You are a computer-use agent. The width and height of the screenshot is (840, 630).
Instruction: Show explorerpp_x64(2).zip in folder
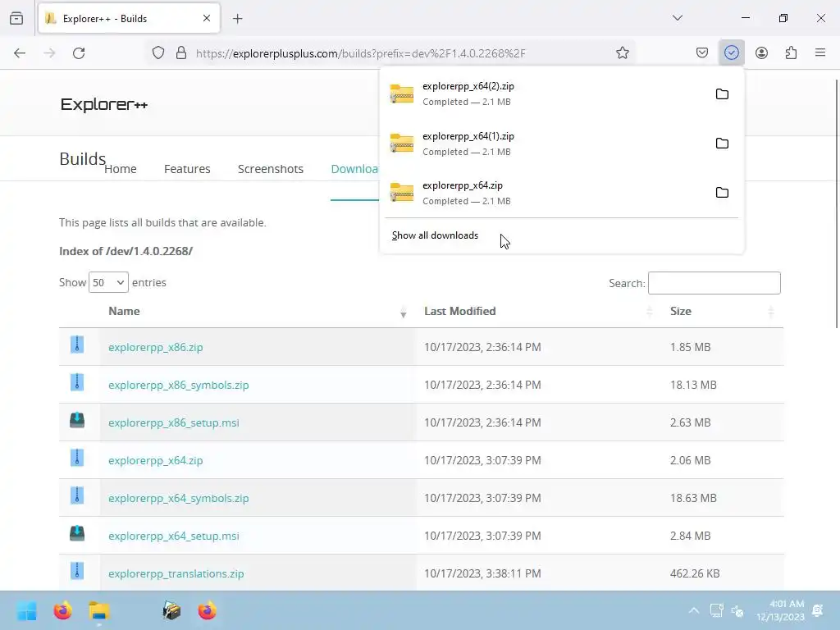tap(722, 94)
